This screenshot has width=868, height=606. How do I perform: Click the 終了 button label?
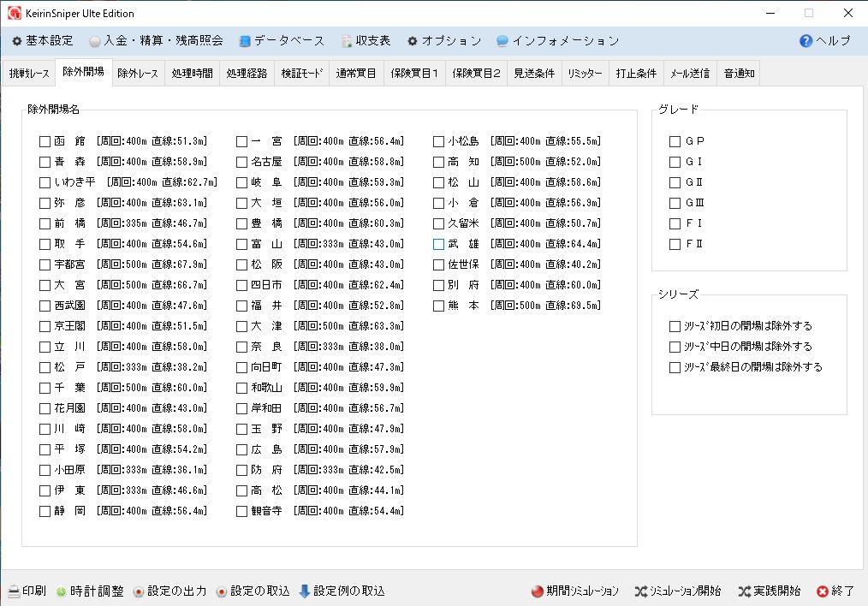tap(843, 591)
